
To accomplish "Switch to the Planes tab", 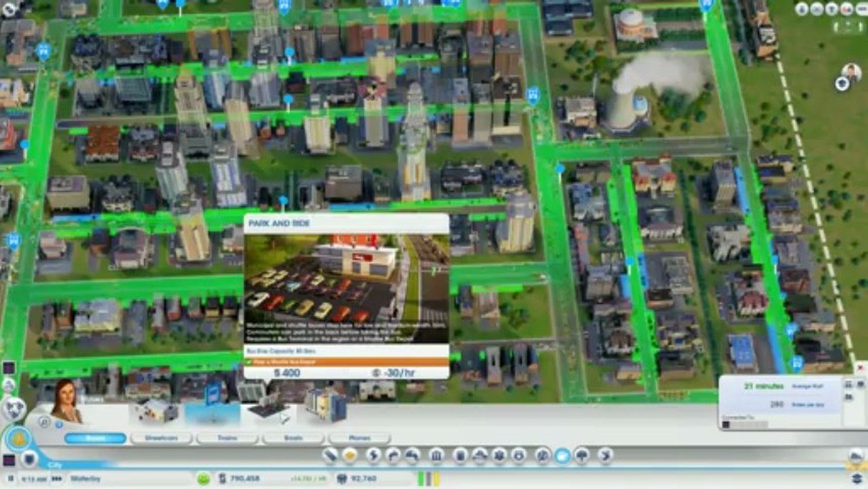I will (x=359, y=438).
